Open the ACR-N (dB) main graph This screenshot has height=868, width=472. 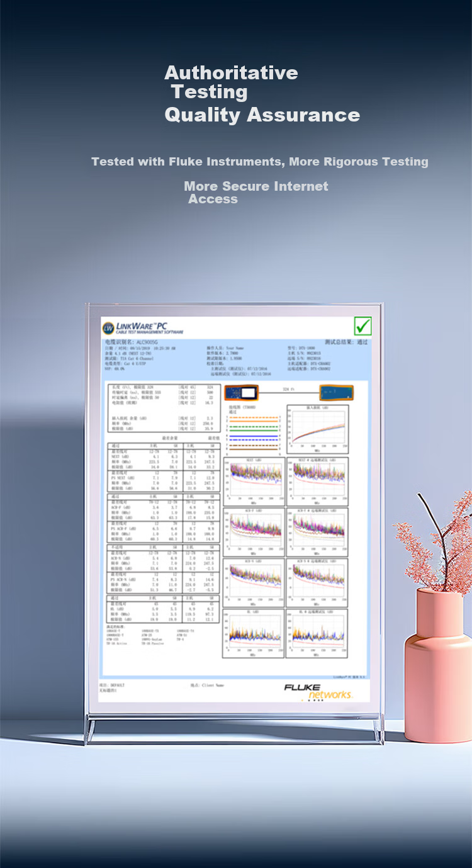[x=254, y=583]
